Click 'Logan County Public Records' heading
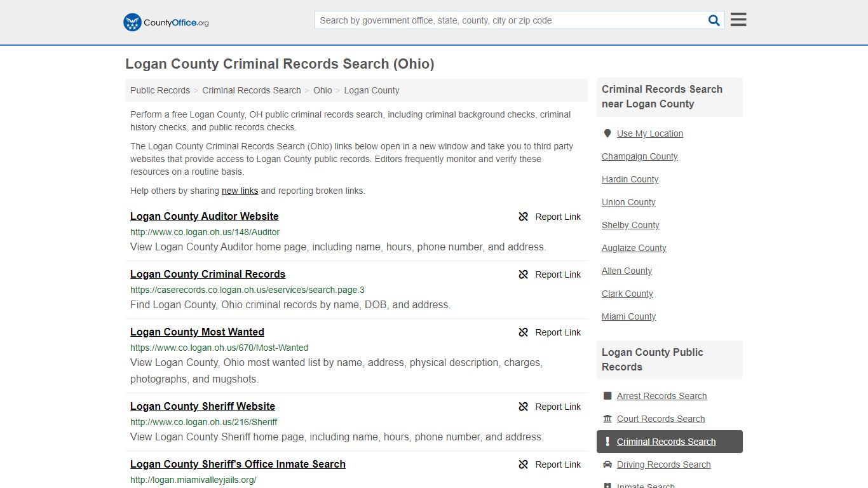 (653, 360)
